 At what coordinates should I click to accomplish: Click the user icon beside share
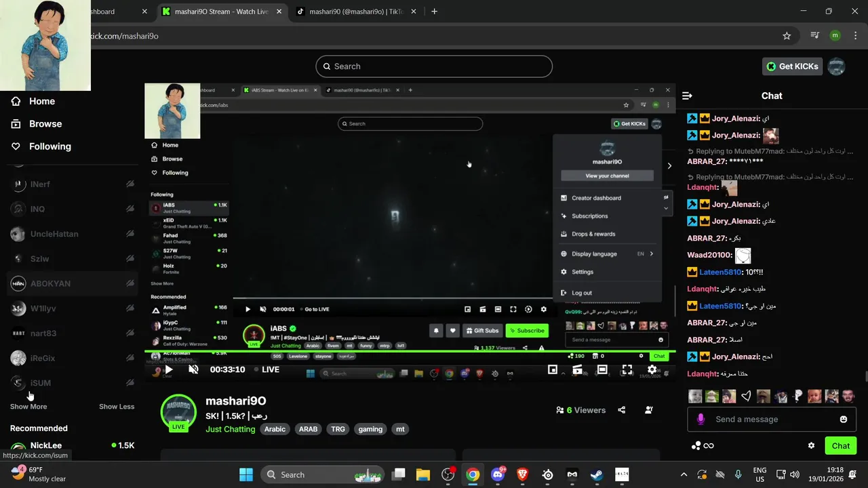(x=648, y=410)
